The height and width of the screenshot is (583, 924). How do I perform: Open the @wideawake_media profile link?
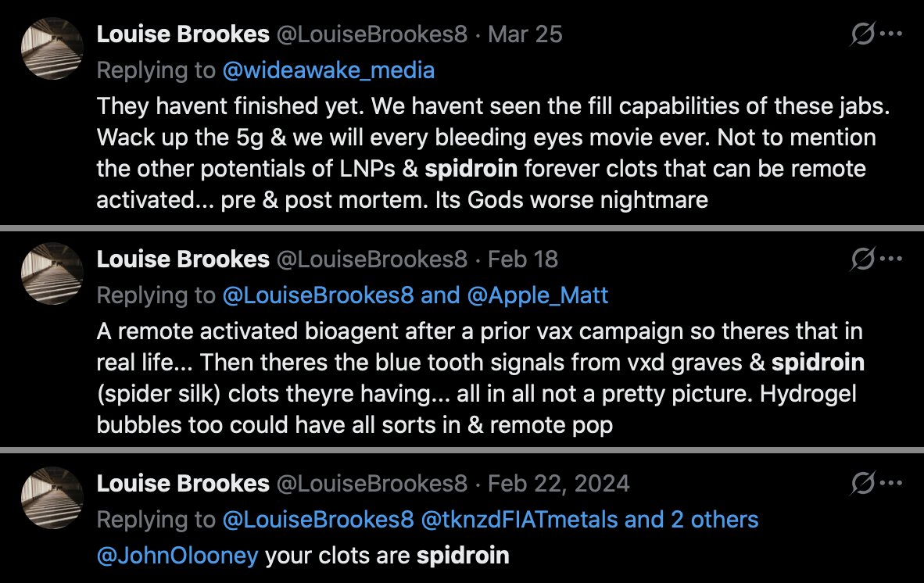pos(328,71)
